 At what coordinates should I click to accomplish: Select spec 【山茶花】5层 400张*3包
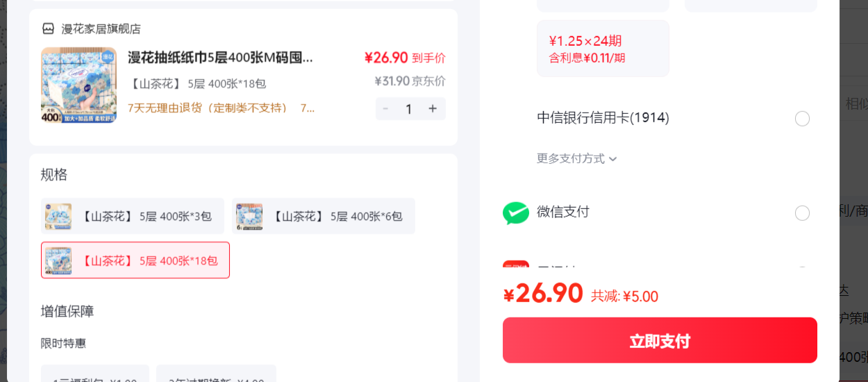tap(133, 216)
